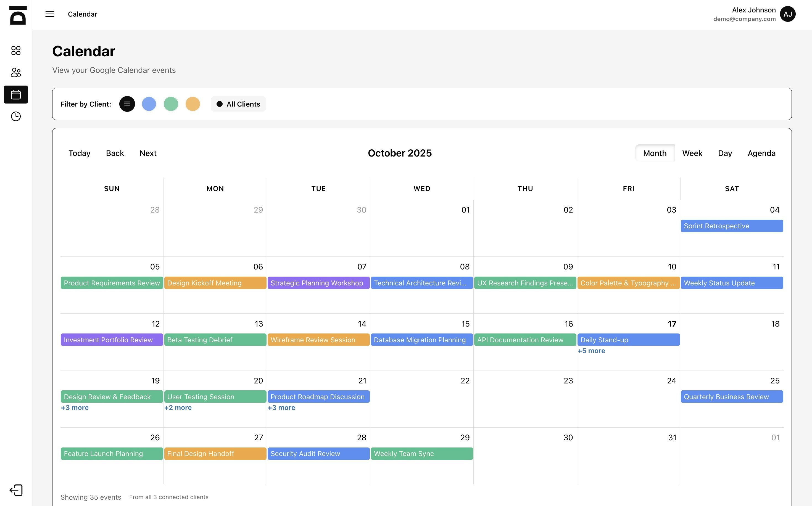The image size is (812, 506).
Task: Open the hamburger menu in header
Action: (49, 14)
